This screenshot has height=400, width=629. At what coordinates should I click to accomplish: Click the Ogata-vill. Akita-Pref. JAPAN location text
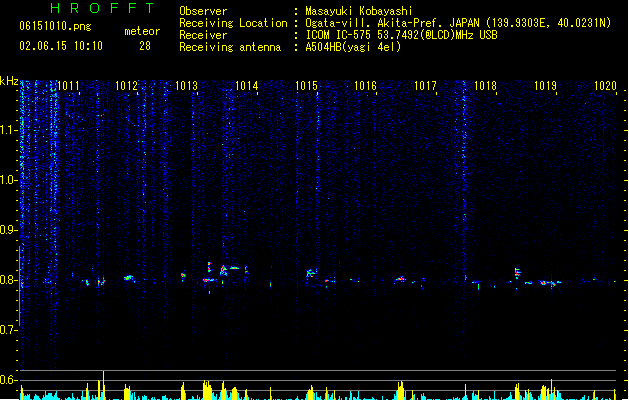(458, 23)
